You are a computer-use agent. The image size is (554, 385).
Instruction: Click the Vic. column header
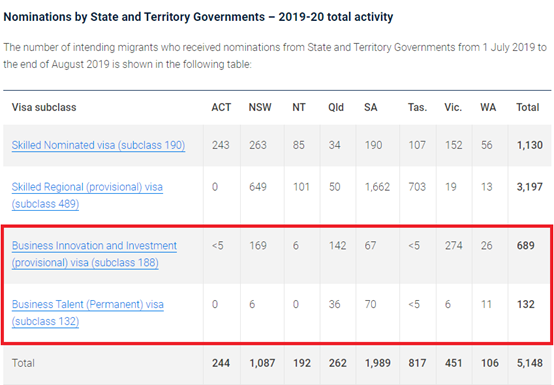click(x=453, y=107)
